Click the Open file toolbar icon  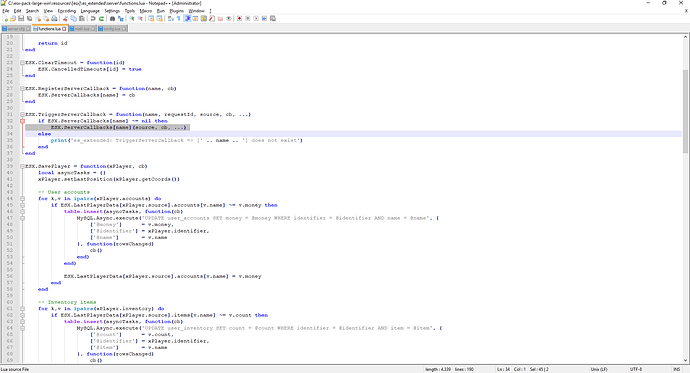coord(13,18)
